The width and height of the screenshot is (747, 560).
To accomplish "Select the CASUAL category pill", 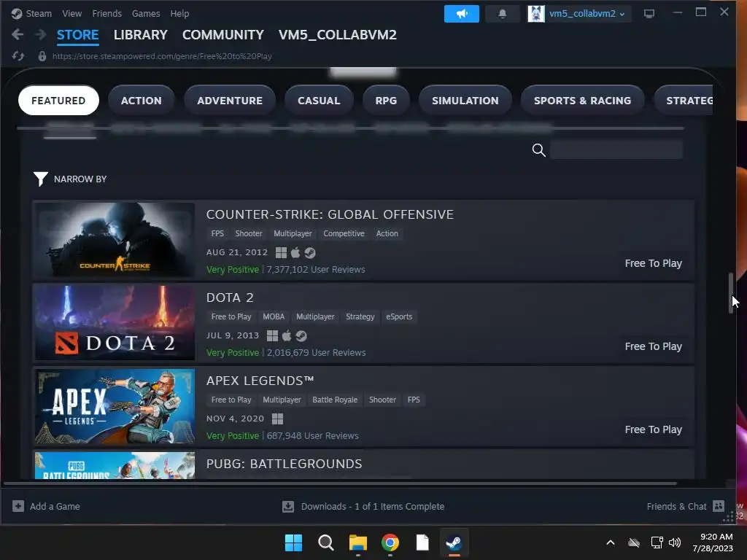I will (x=319, y=101).
